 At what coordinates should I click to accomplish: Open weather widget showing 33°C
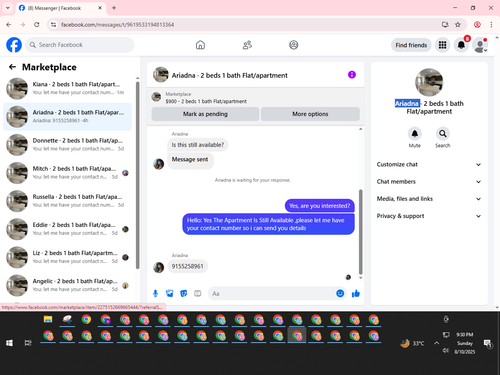[412, 343]
